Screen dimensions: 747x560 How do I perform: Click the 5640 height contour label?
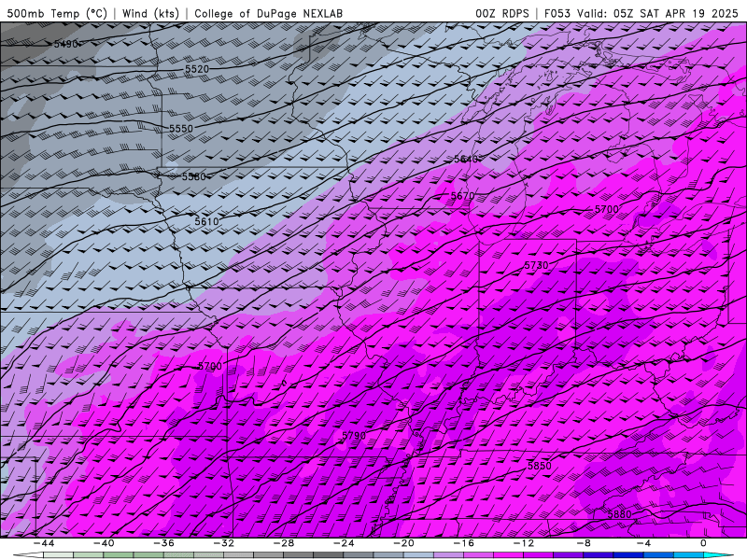[465, 159]
